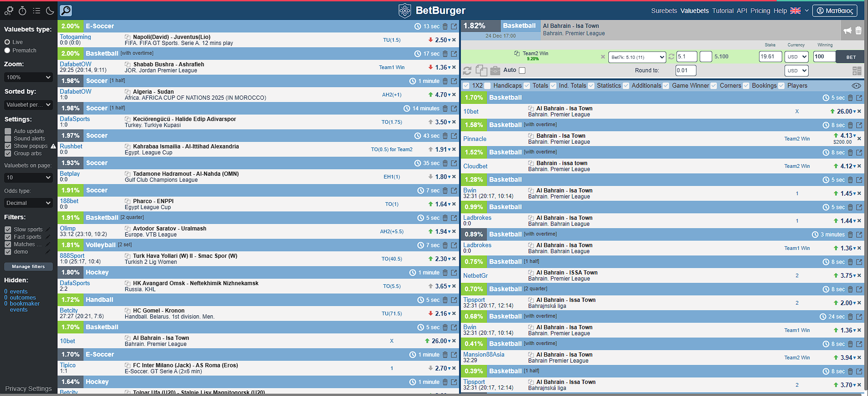Toggle the Handicaps market checkbox
Viewport: 868px width, 396px height.
tap(487, 86)
